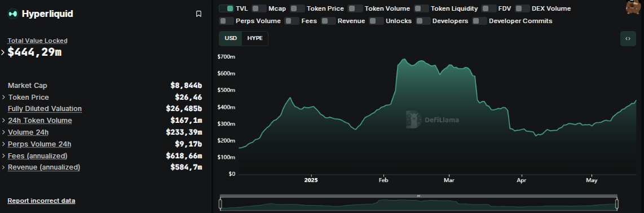Click the range slider's top drag bar
Viewport: 644px width, 213px height.
(x=418, y=196)
